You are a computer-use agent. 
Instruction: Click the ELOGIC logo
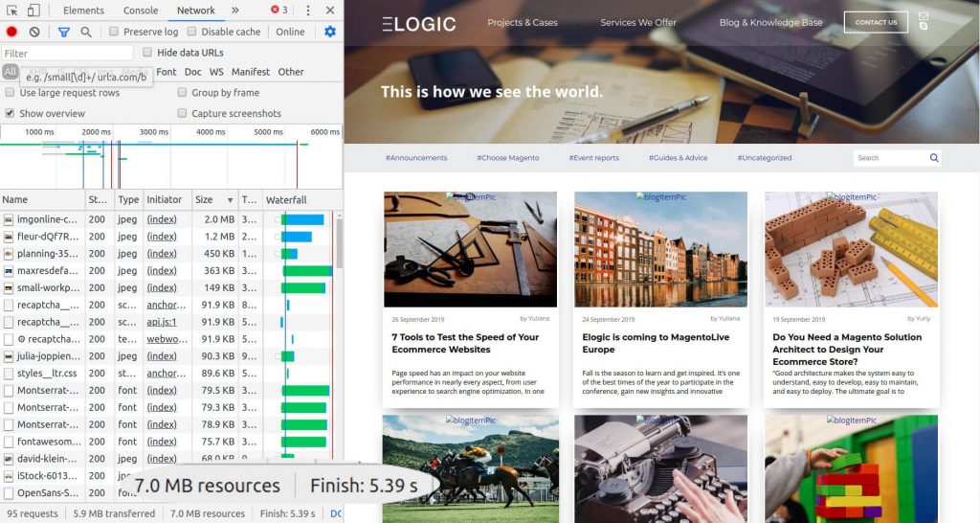(x=419, y=24)
